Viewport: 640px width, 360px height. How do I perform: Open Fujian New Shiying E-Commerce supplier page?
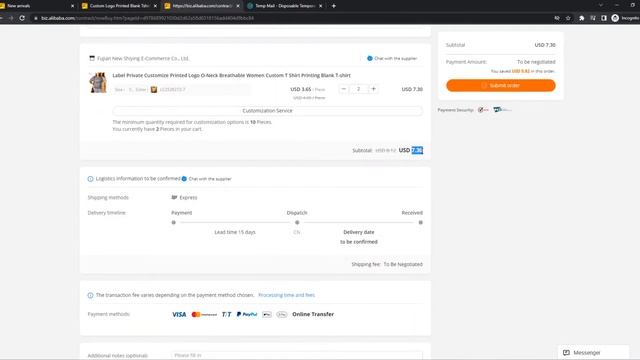click(143, 58)
